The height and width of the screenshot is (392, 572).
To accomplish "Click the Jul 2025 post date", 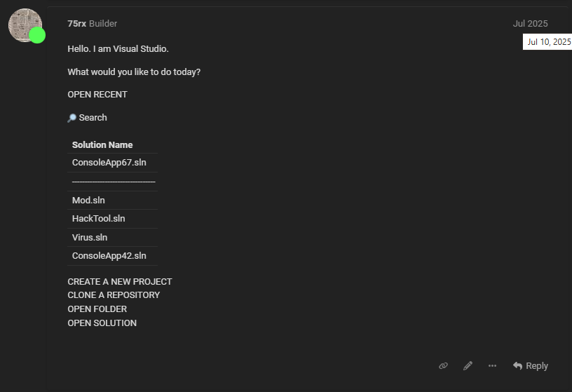I will point(530,24).
